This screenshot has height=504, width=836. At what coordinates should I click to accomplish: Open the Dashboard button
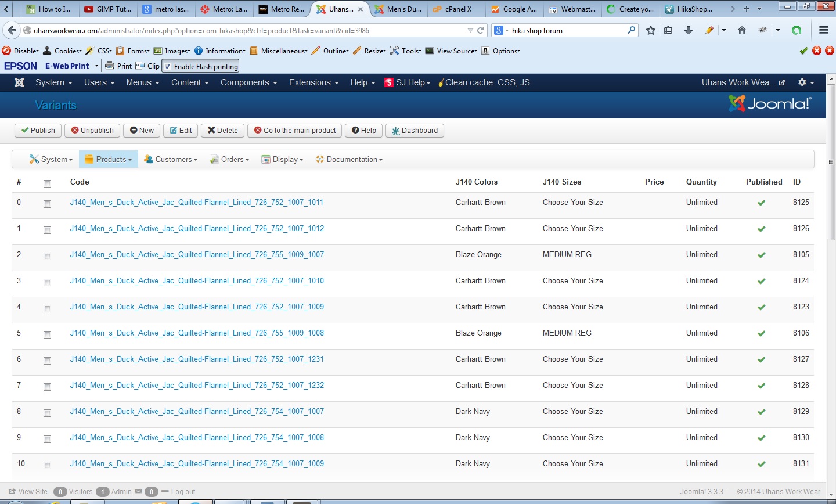pyautogui.click(x=415, y=130)
